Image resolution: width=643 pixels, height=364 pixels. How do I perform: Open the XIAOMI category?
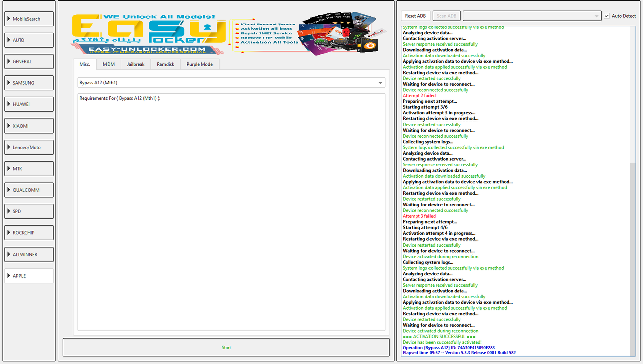click(x=29, y=126)
